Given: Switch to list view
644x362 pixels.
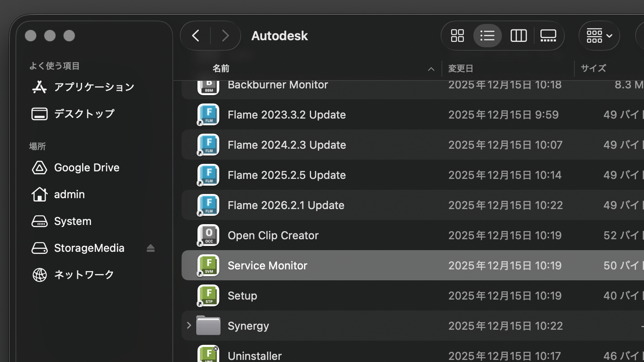Looking at the screenshot, I should point(487,36).
